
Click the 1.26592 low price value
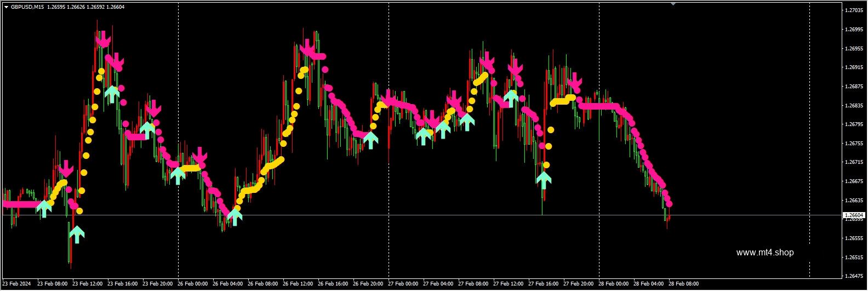point(96,7)
